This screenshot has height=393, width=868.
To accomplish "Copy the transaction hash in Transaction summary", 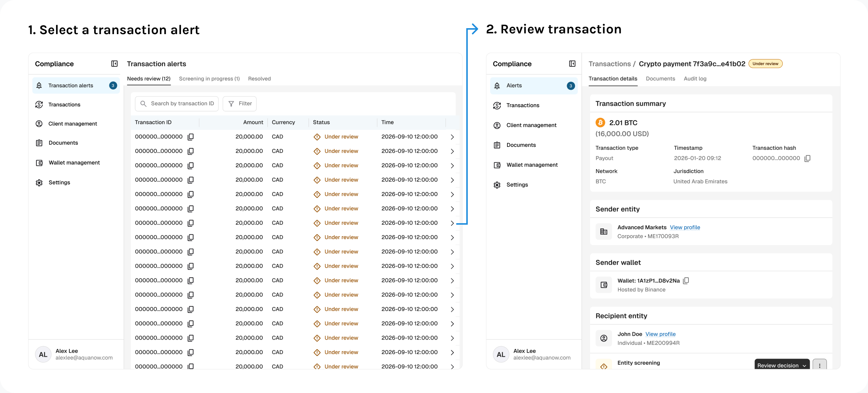I will click(807, 158).
